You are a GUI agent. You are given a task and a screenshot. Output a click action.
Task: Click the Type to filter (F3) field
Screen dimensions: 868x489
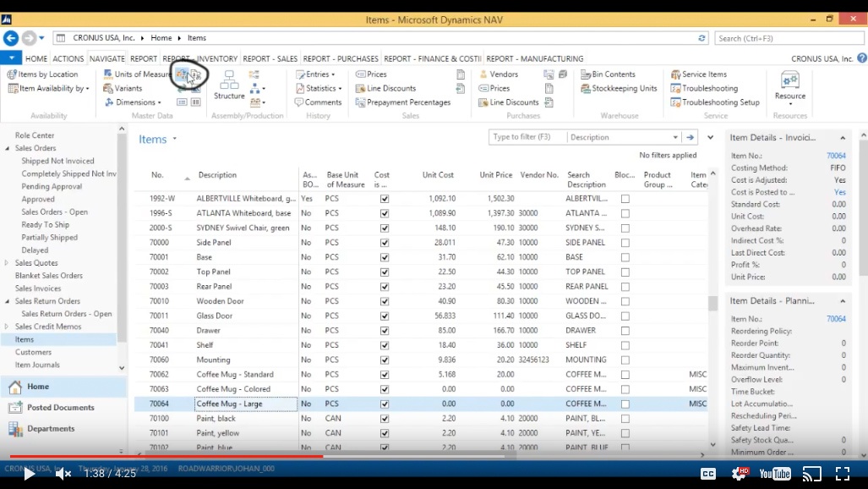(x=527, y=137)
